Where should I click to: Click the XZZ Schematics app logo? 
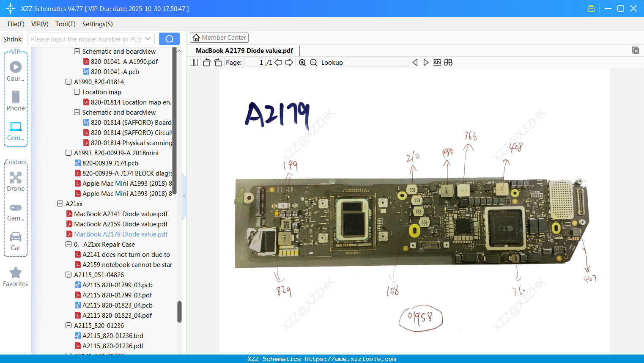click(10, 8)
